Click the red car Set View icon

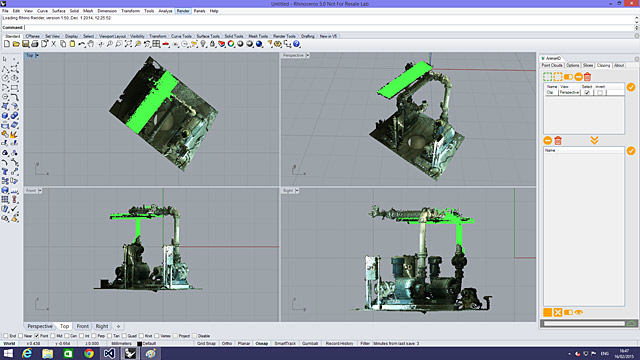click(166, 44)
